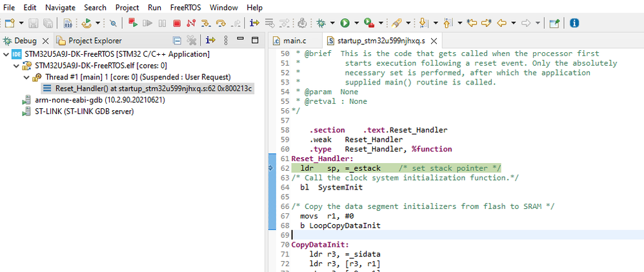This screenshot has width=644, height=272.
Task: Open the New dropdown arrow
Action: 21,23
